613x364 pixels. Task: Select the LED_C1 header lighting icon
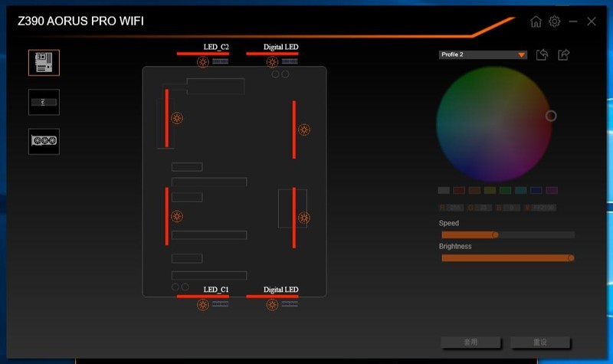(202, 304)
